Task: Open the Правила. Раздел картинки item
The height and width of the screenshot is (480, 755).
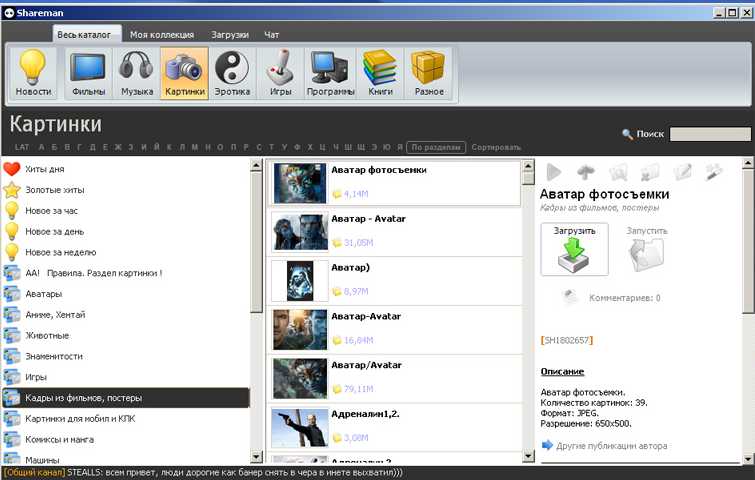Action: [126, 273]
